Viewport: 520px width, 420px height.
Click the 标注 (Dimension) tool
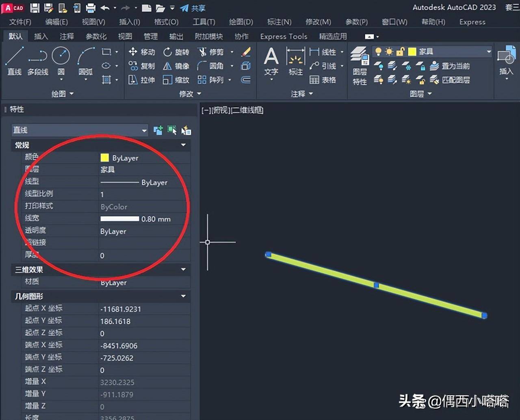pos(296,61)
